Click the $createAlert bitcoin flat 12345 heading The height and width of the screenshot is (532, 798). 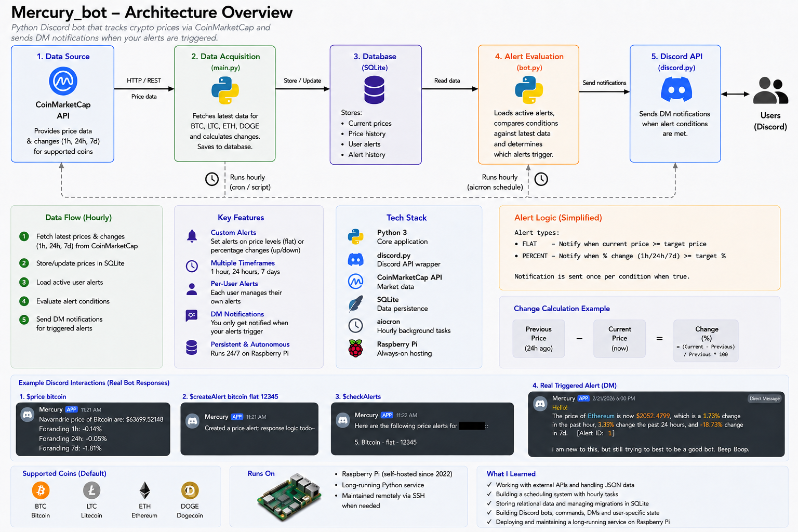click(230, 396)
